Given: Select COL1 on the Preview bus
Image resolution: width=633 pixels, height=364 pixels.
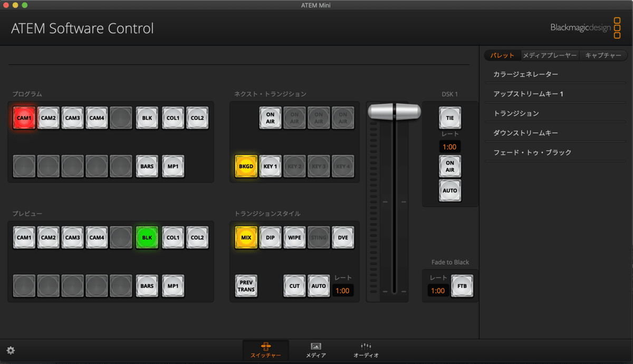Looking at the screenshot, I should (173, 237).
